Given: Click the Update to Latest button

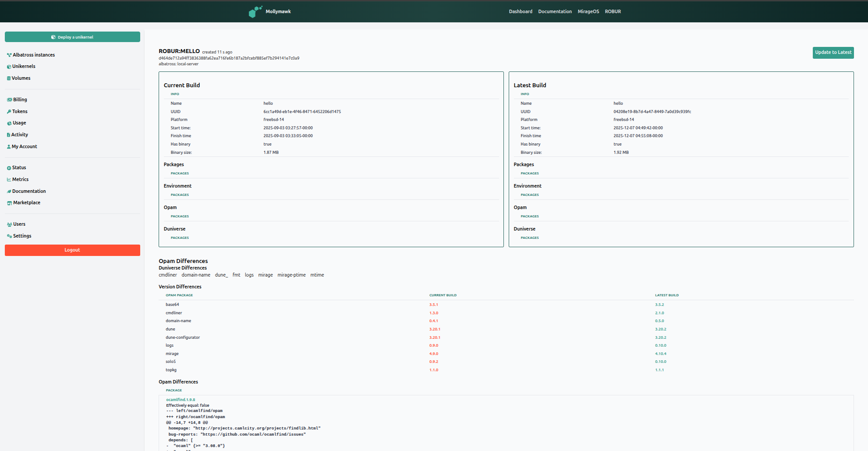Looking at the screenshot, I should click(x=833, y=53).
